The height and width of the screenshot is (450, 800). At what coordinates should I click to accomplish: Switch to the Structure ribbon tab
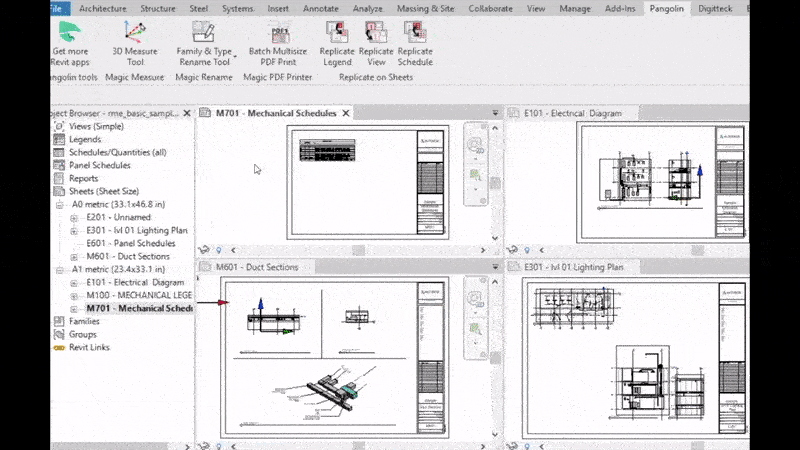click(158, 9)
